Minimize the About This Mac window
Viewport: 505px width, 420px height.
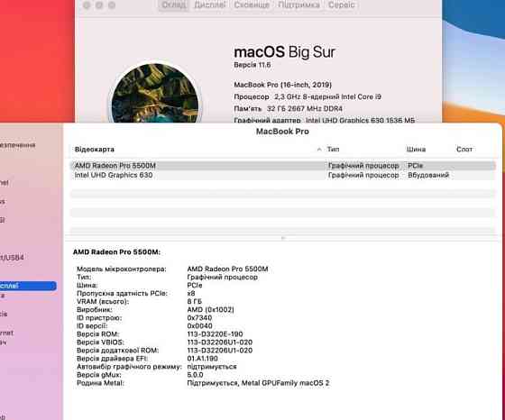[x=99, y=5]
